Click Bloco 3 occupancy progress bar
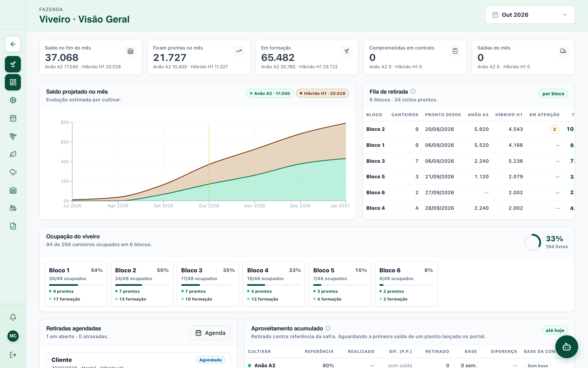Image resolution: width=588 pixels, height=368 pixels. [x=208, y=285]
